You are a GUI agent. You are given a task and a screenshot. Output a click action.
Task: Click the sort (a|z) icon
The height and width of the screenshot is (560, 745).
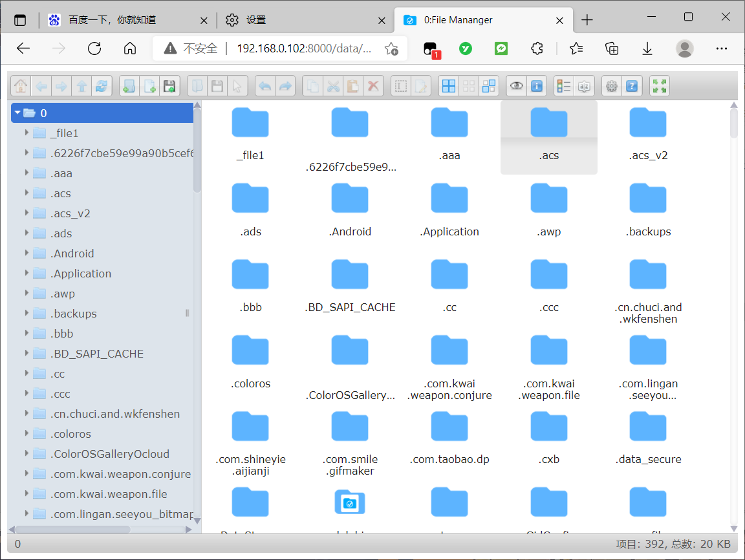tap(584, 86)
